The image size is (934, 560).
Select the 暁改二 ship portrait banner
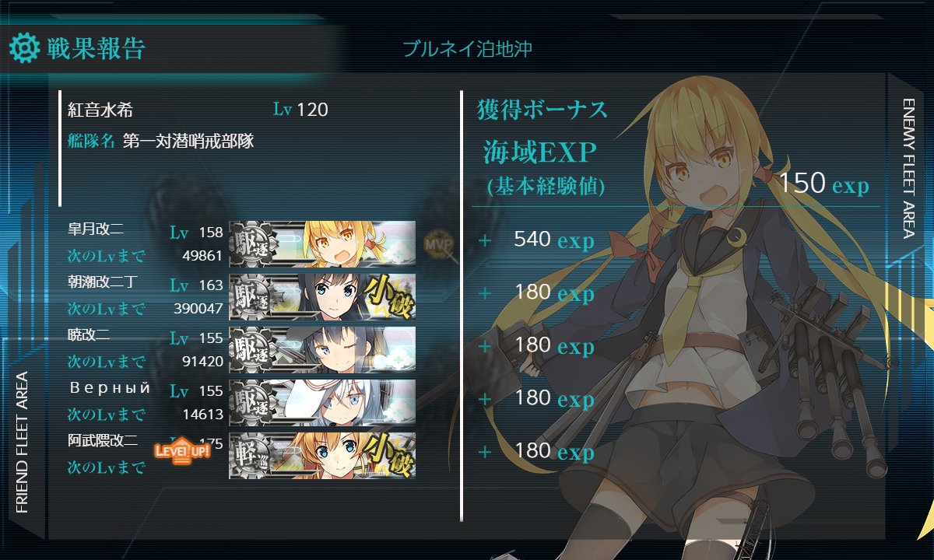322,350
